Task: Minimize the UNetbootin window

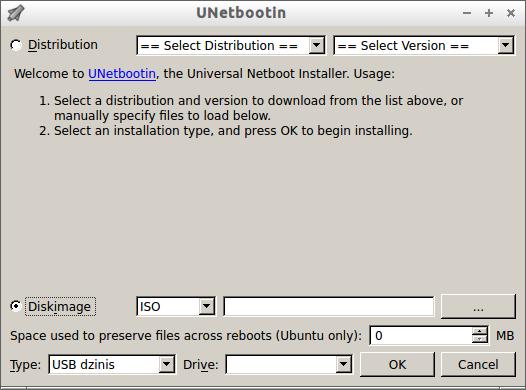Action: (x=467, y=13)
